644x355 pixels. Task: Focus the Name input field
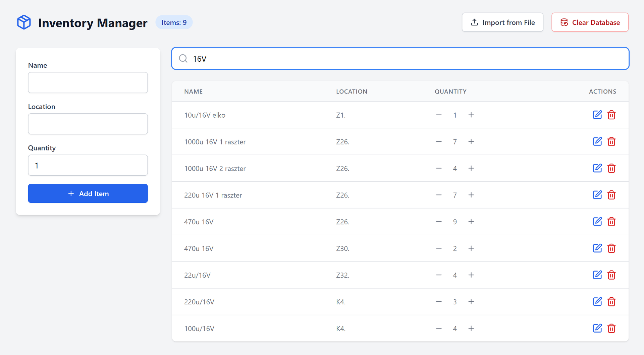88,82
